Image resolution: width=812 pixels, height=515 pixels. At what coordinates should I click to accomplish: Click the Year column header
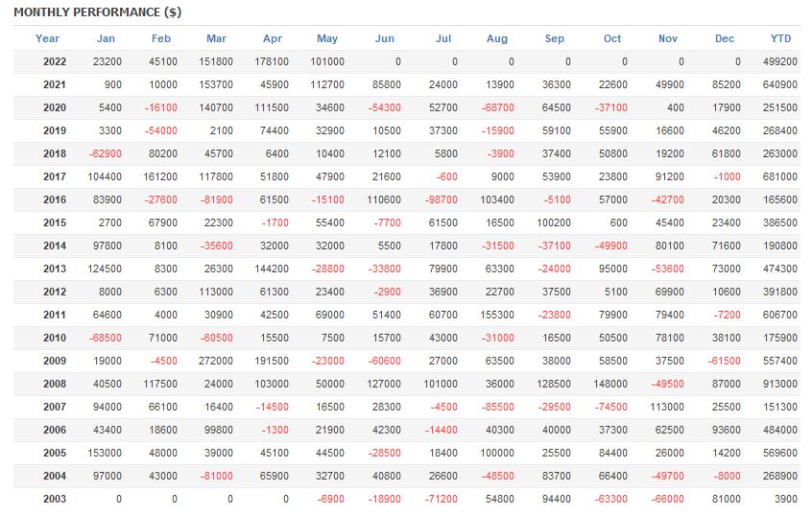(x=47, y=38)
